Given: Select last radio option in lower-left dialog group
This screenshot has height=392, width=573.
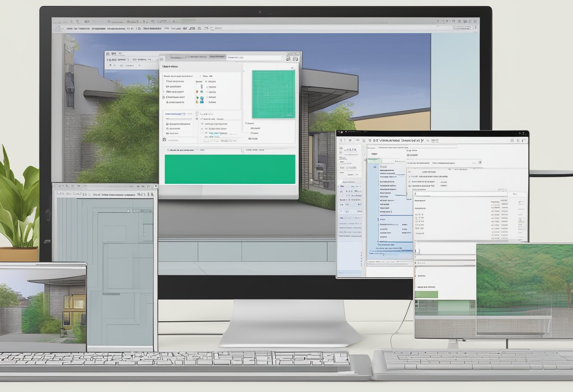Looking at the screenshot, I should click(166, 133).
